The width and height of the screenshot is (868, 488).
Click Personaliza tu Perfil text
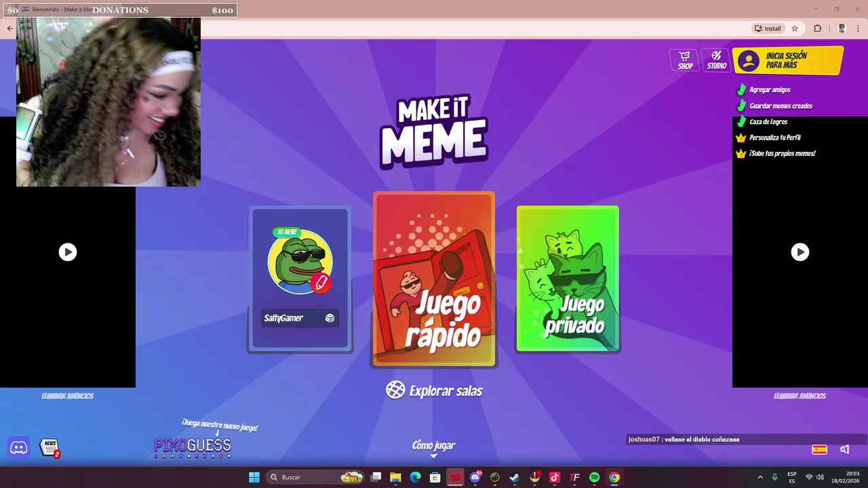point(775,138)
